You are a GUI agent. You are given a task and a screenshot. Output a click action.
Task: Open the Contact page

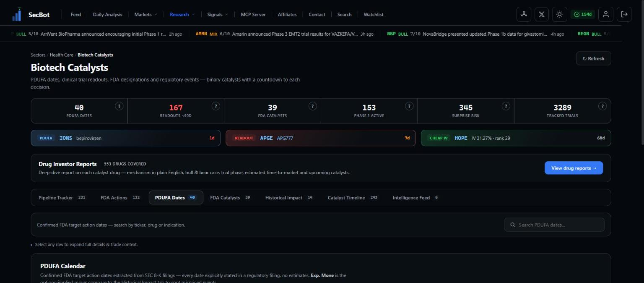pyautogui.click(x=317, y=14)
